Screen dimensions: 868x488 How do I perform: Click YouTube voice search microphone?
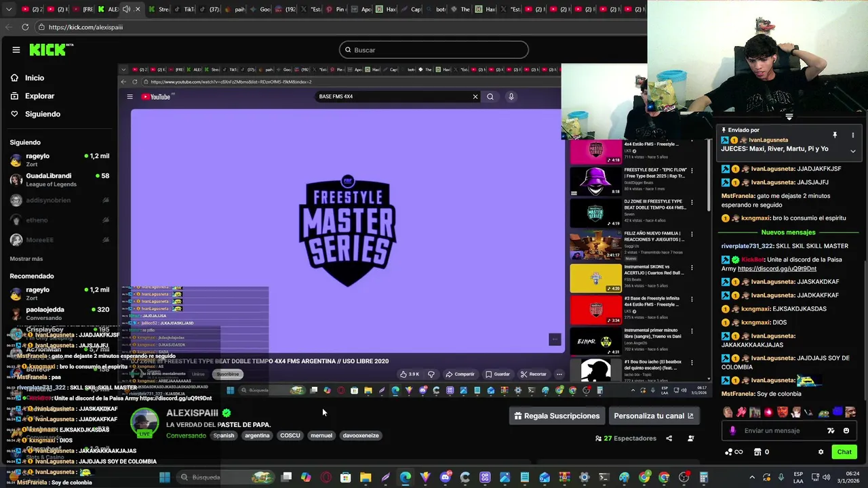[x=511, y=96]
